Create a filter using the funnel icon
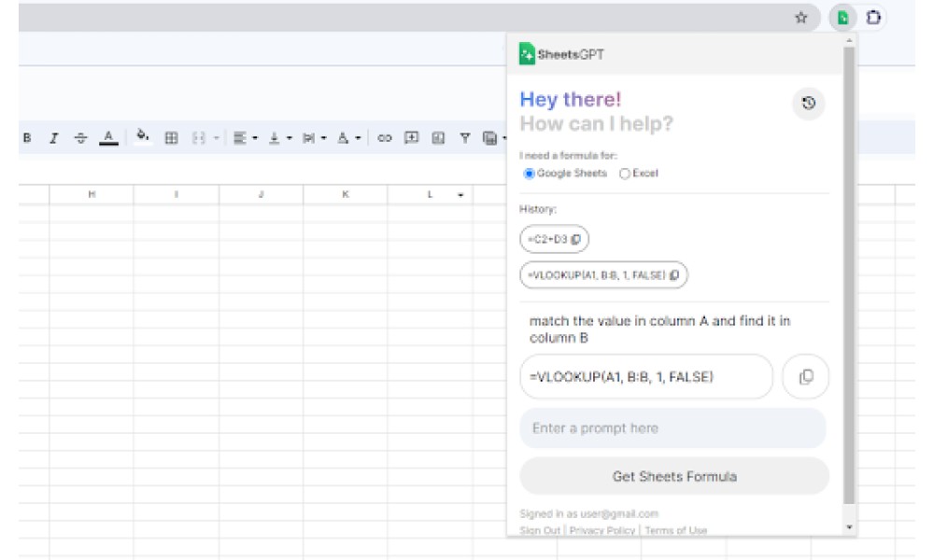 [x=465, y=138]
